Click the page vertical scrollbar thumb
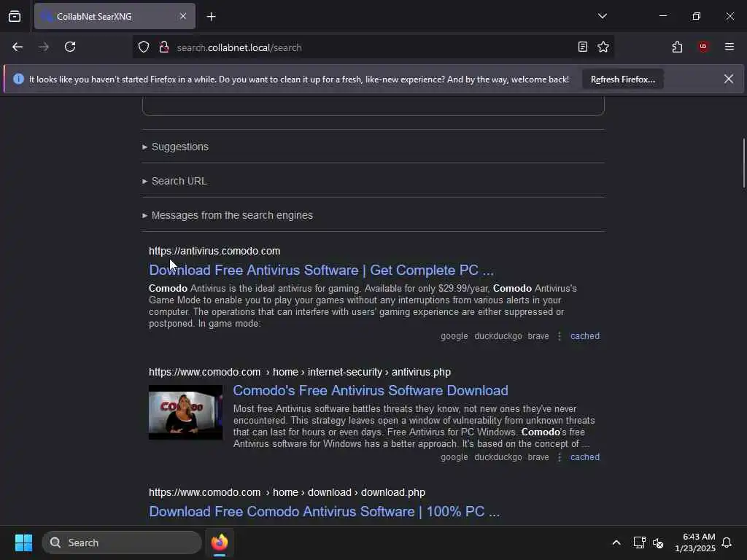 tap(743, 163)
